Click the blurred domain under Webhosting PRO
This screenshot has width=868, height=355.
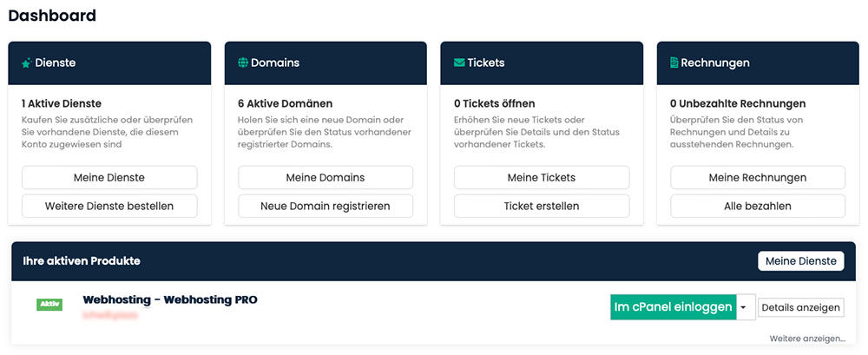pos(110,313)
